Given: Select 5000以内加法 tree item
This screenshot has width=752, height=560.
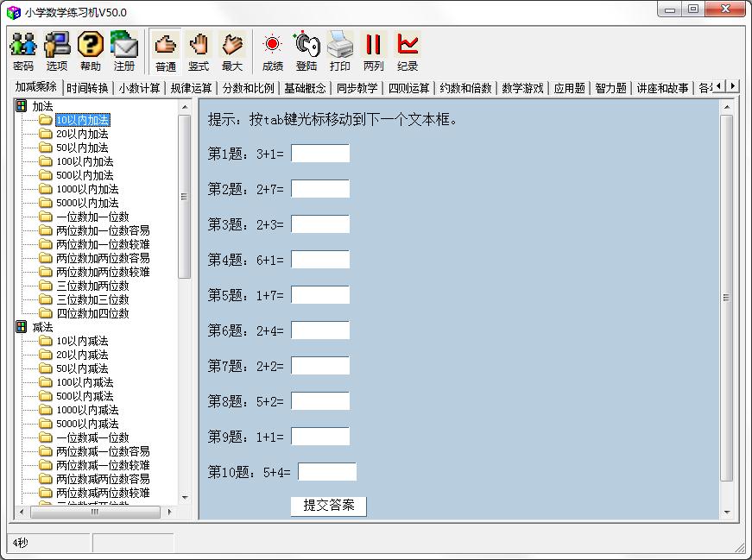Looking at the screenshot, I should pyautogui.click(x=87, y=203).
